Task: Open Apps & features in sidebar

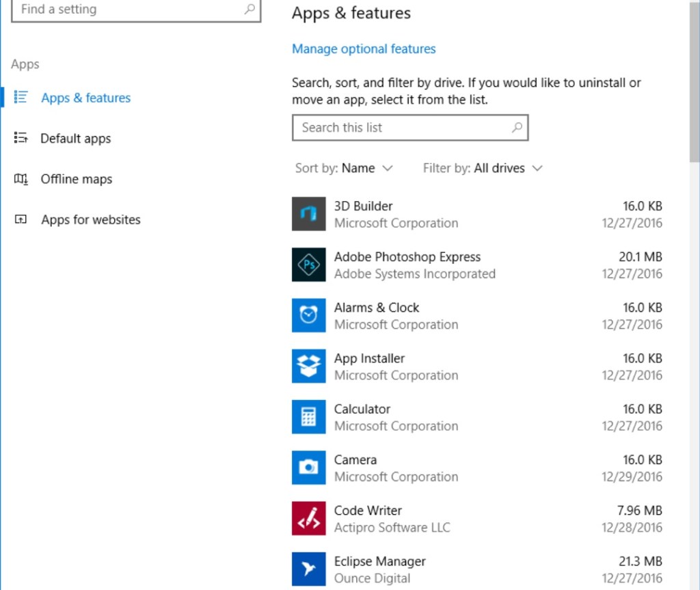Action: tap(85, 98)
